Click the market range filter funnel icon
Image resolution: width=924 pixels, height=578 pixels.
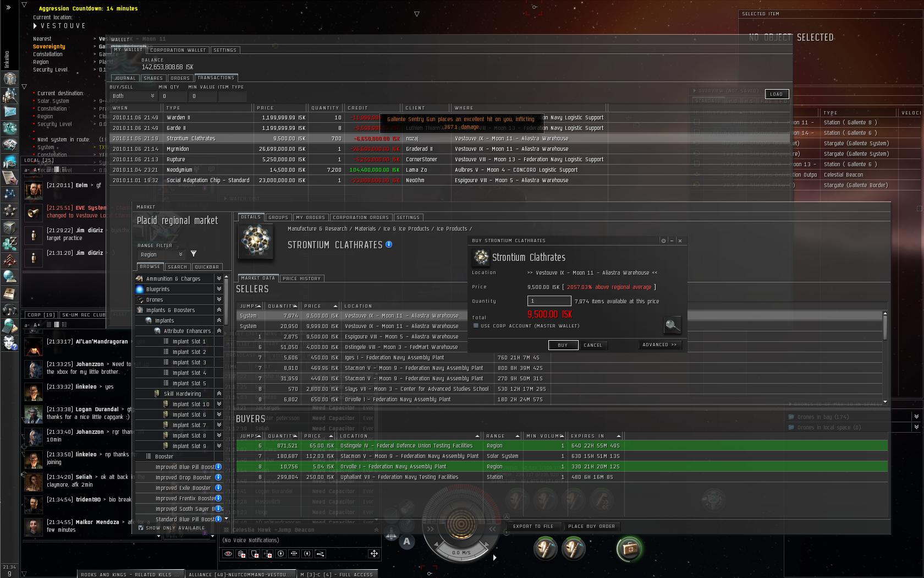pos(194,254)
